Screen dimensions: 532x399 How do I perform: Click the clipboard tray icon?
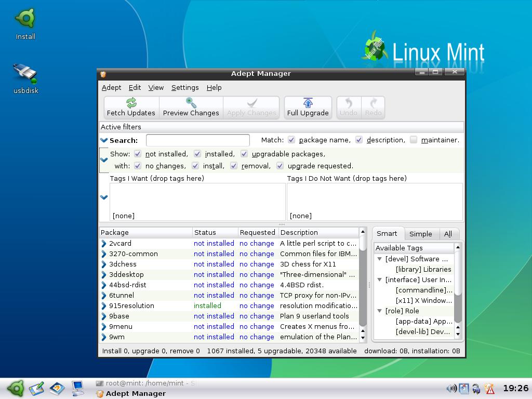pos(464,389)
